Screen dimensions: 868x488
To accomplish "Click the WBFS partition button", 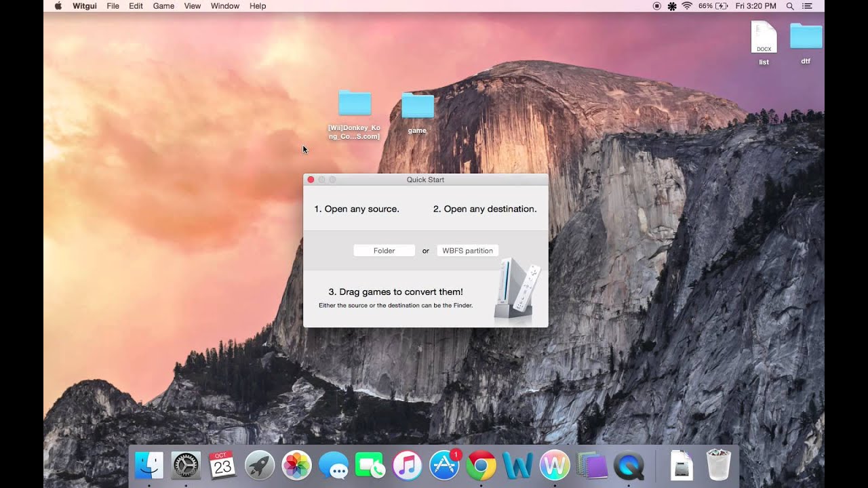I will click(467, 251).
